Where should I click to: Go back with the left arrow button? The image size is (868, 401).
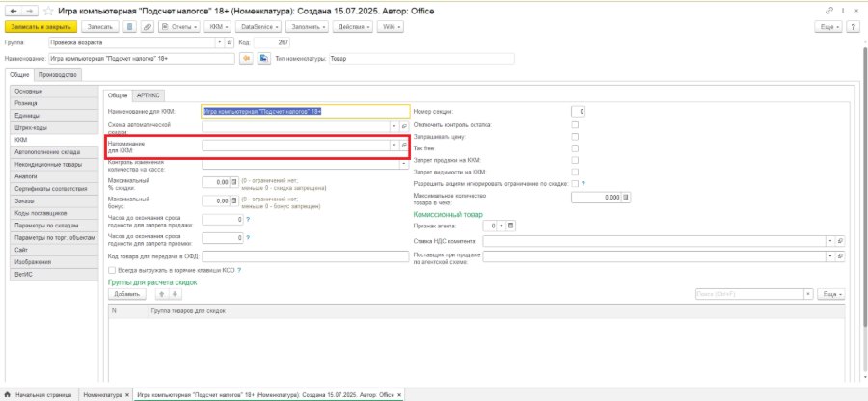pyautogui.click(x=14, y=11)
